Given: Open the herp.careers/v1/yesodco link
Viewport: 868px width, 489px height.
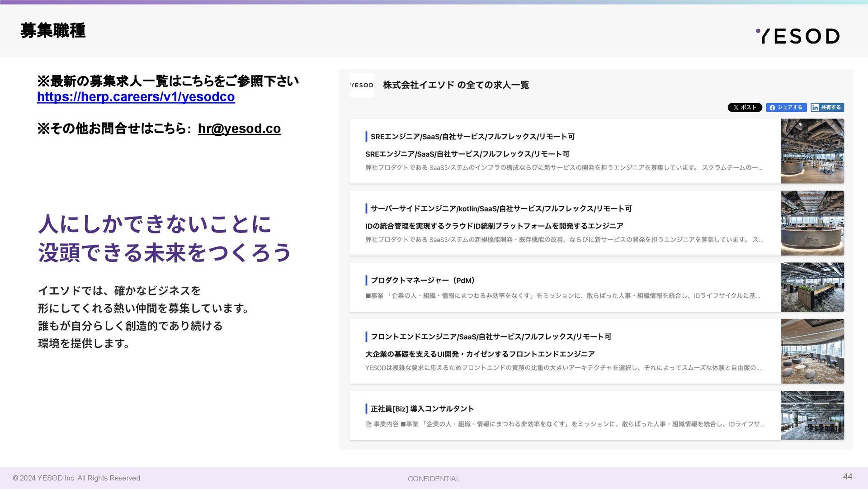Looking at the screenshot, I should click(x=136, y=97).
